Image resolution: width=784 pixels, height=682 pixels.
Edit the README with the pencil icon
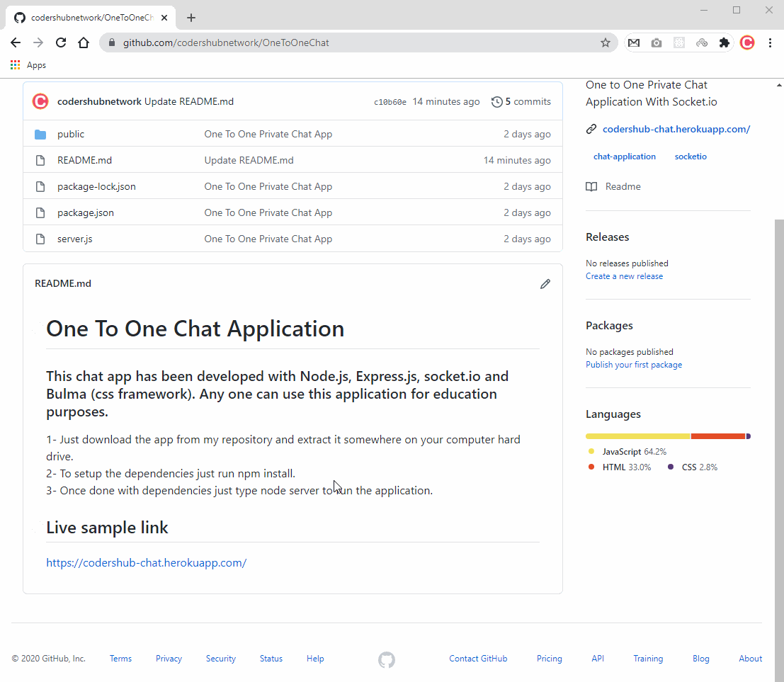pos(545,284)
